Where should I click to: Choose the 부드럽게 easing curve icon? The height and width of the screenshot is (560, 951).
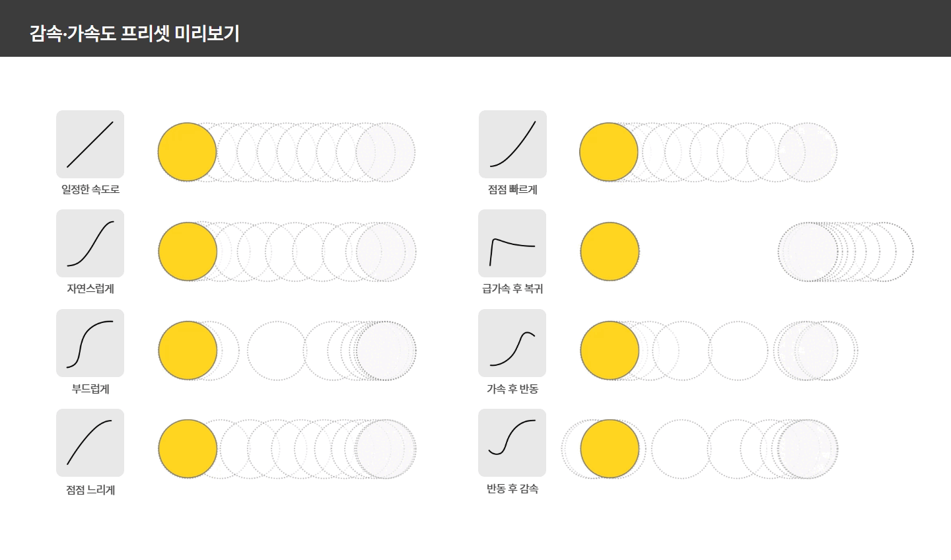pos(90,343)
